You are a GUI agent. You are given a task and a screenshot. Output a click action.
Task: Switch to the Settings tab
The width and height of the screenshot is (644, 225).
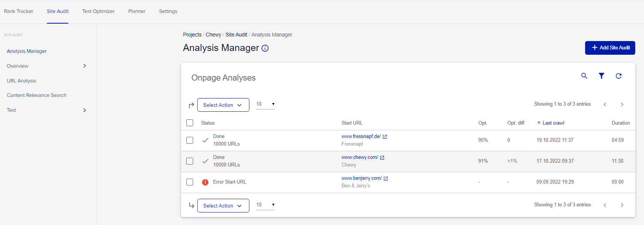(168, 11)
